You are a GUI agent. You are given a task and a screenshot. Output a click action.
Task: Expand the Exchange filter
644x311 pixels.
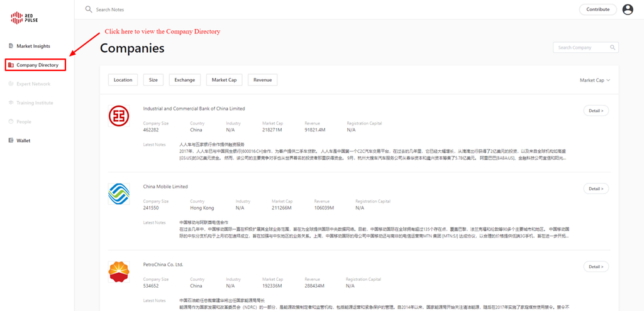[184, 80]
